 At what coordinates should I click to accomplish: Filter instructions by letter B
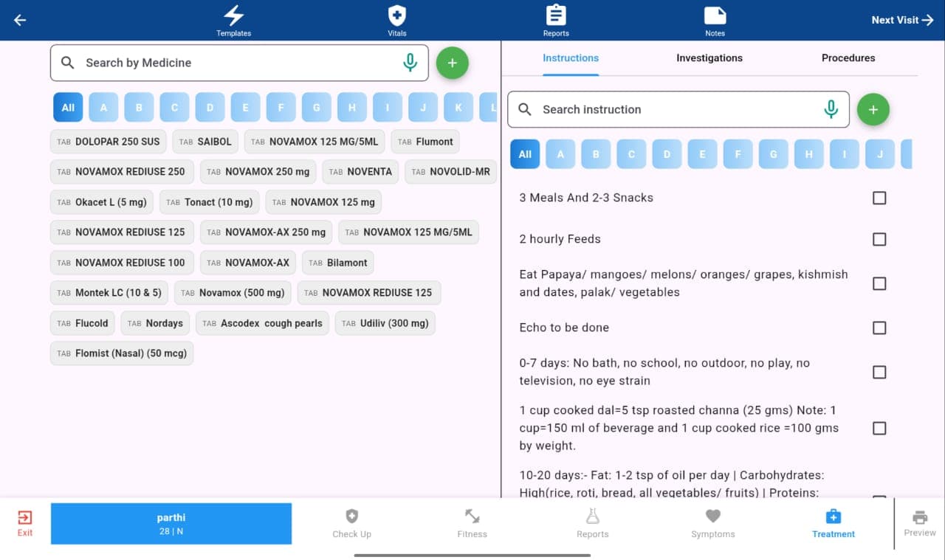596,154
